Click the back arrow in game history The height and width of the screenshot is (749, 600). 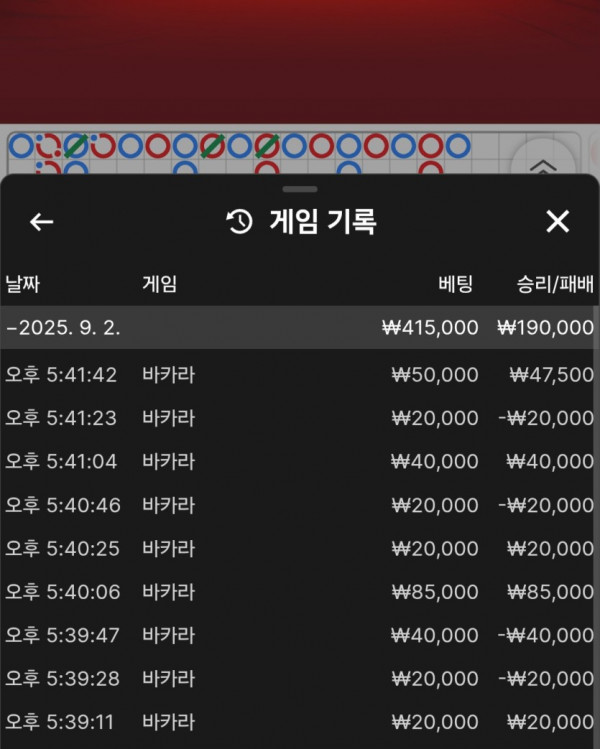(x=41, y=222)
